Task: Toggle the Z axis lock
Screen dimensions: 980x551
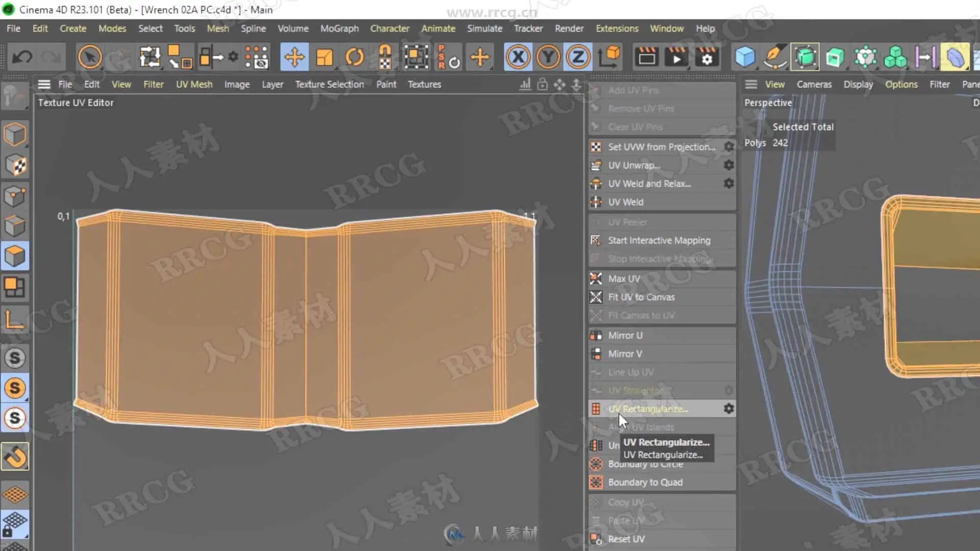Action: [x=578, y=57]
